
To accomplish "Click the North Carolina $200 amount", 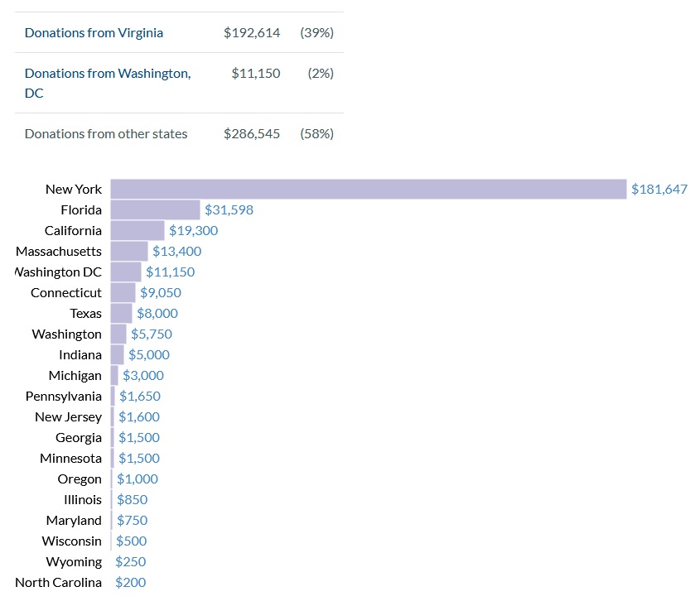I will pyautogui.click(x=130, y=583).
